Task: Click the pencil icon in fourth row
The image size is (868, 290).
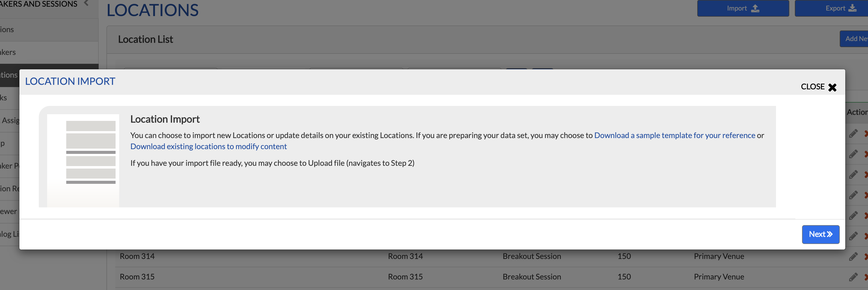Action: tap(853, 195)
